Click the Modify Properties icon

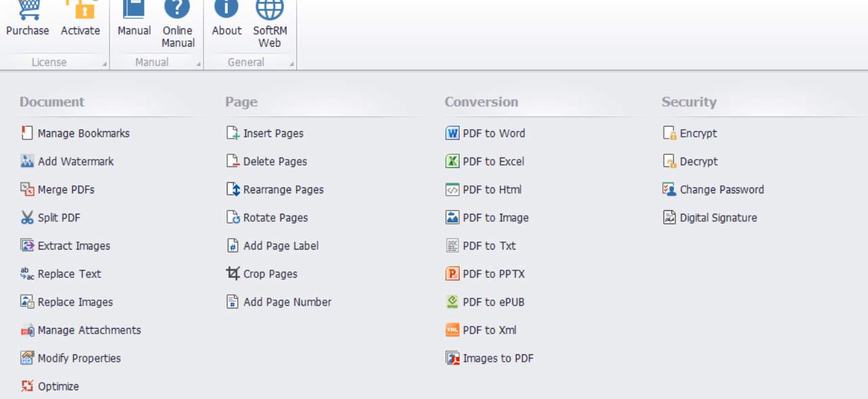coord(27,358)
